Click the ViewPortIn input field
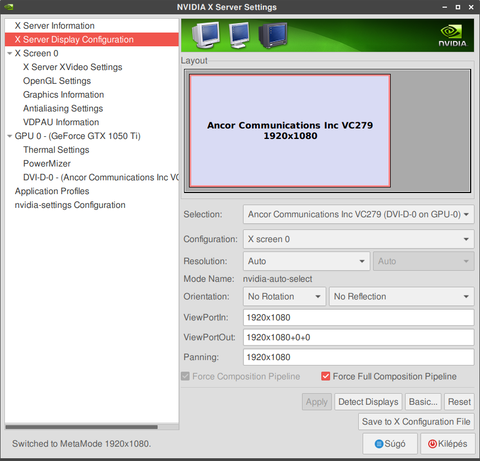This screenshot has width=480, height=461. tap(358, 317)
